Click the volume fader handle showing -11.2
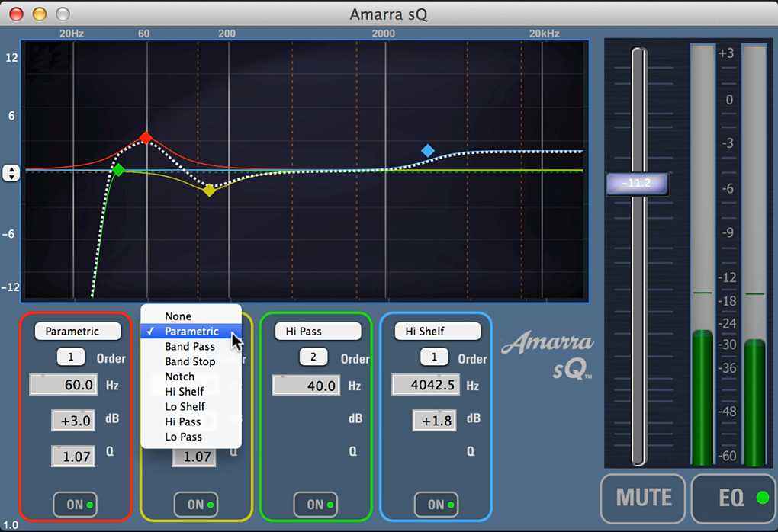Viewport: 778px width, 532px height. [637, 184]
